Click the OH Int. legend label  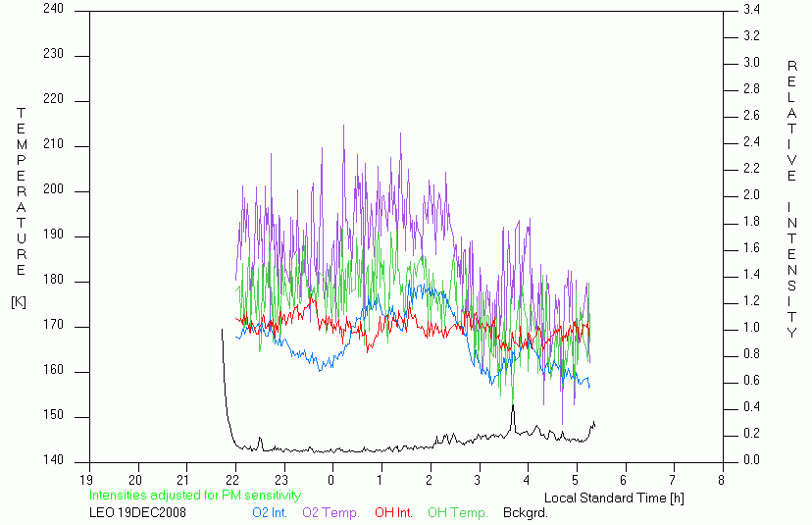tap(393, 513)
